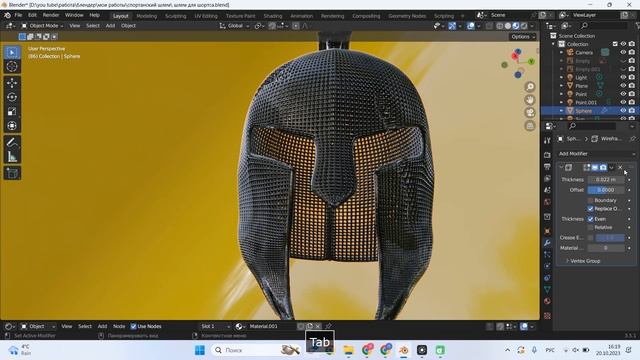Open the viewport Add menu

pos(110,26)
